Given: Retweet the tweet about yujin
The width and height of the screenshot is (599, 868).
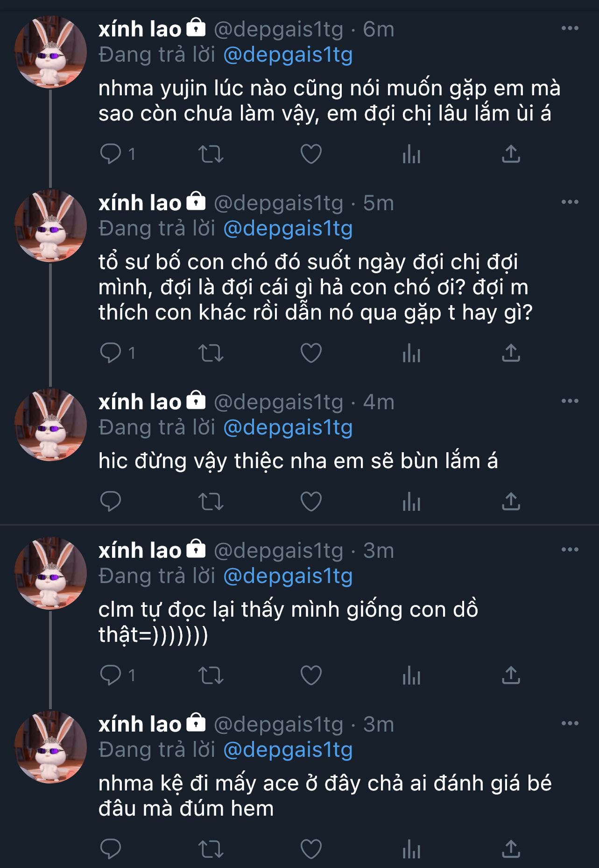Looking at the screenshot, I should [211, 154].
